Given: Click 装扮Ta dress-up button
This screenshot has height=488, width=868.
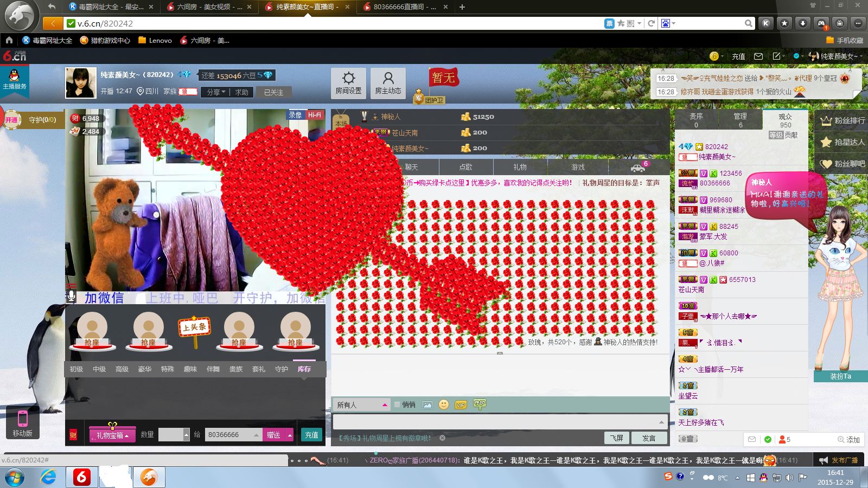Looking at the screenshot, I should click(841, 376).
